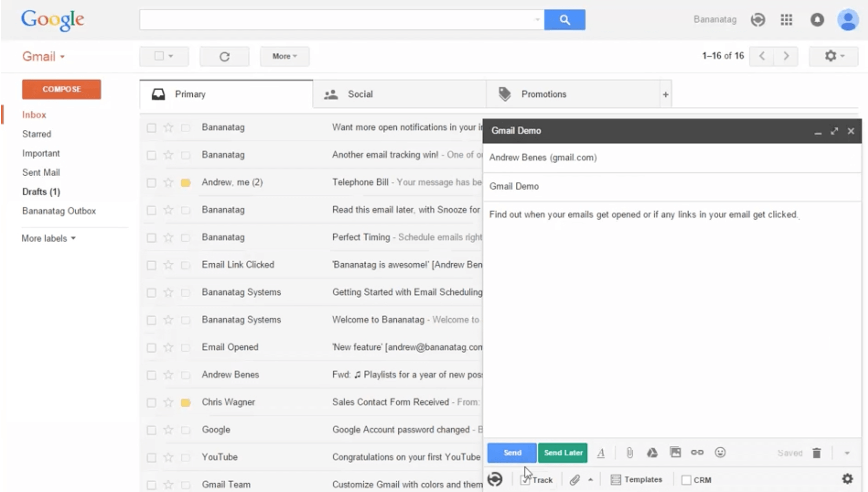This screenshot has width=868, height=492.
Task: Click into the Google search field
Action: click(x=342, y=20)
